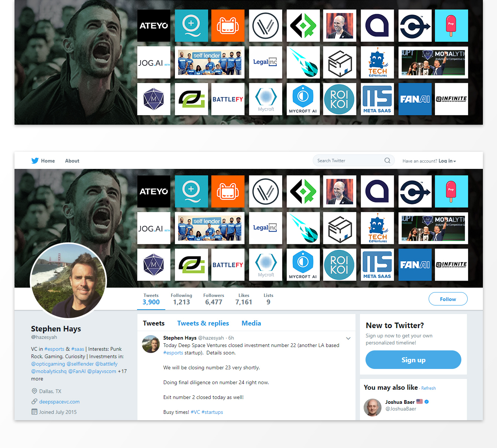
Task: Click the calendar icon beside Joined July 2015
Action: pyautogui.click(x=35, y=412)
